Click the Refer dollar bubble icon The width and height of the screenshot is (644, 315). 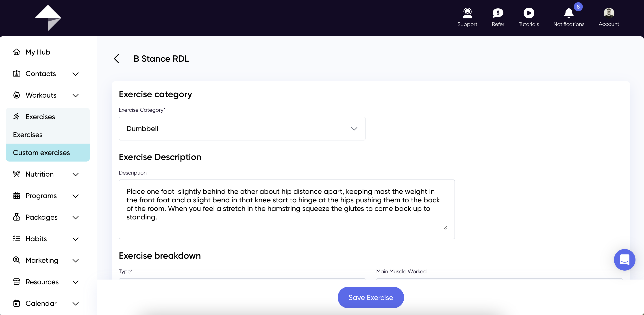498,13
